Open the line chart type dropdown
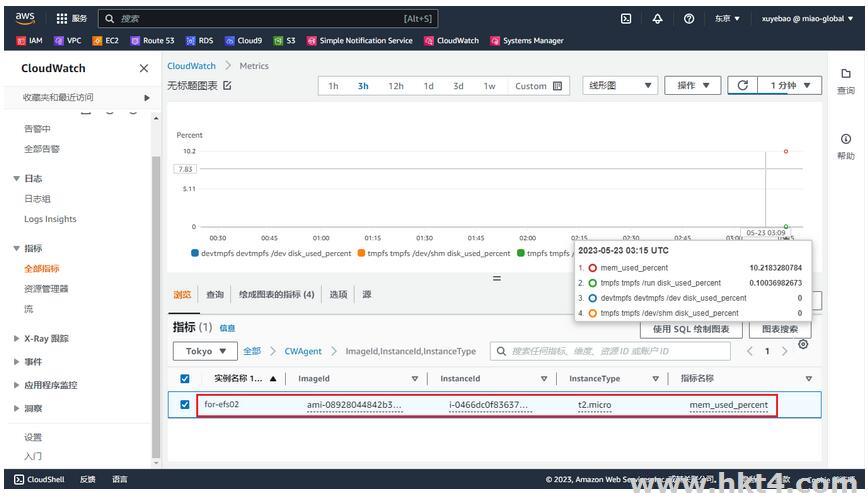 point(620,85)
